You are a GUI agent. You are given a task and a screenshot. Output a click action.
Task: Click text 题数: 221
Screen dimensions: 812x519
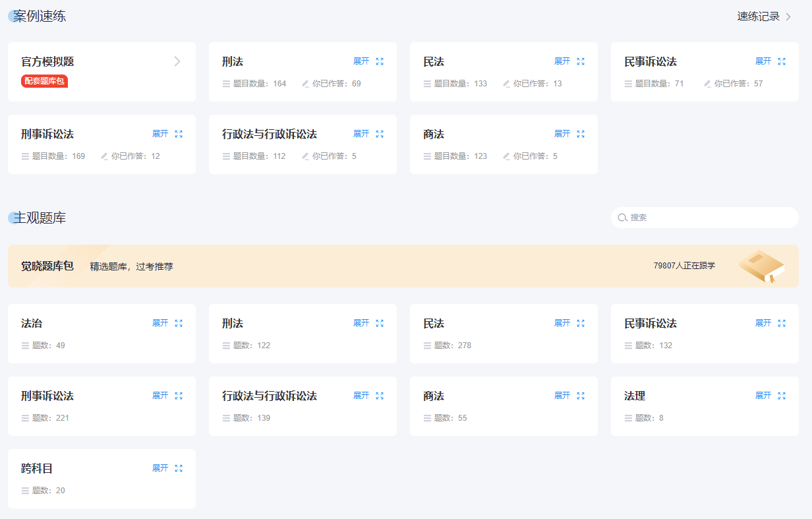point(51,418)
